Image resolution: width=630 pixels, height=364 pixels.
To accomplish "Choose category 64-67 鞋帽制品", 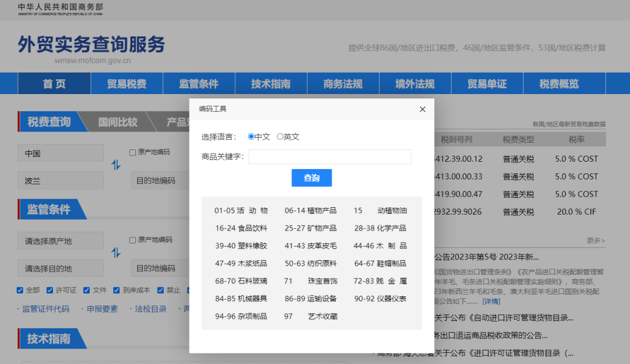I will click(x=380, y=264).
